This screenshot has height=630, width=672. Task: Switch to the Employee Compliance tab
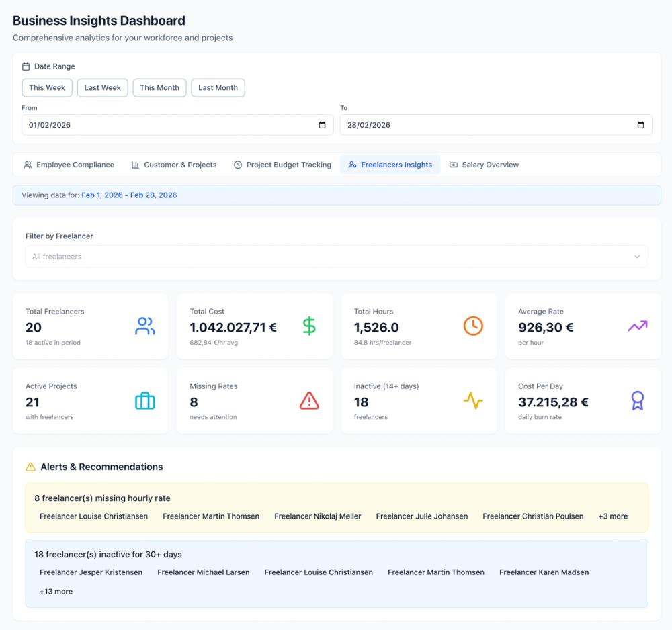[69, 165]
